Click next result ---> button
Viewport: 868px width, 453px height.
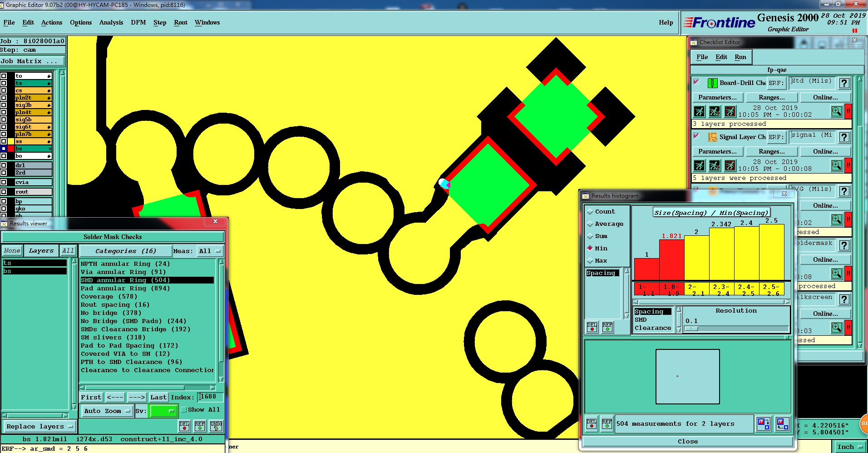pyautogui.click(x=137, y=397)
